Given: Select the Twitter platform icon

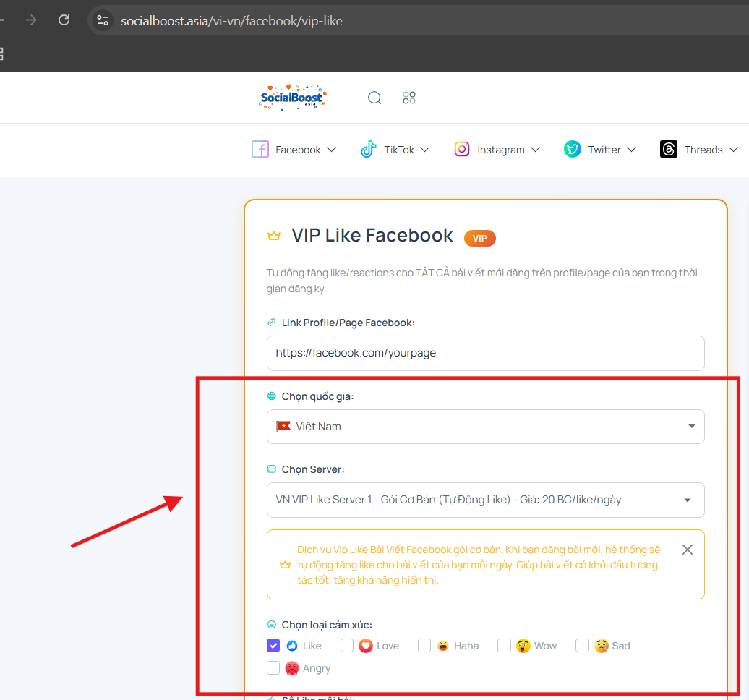Looking at the screenshot, I should tap(572, 149).
